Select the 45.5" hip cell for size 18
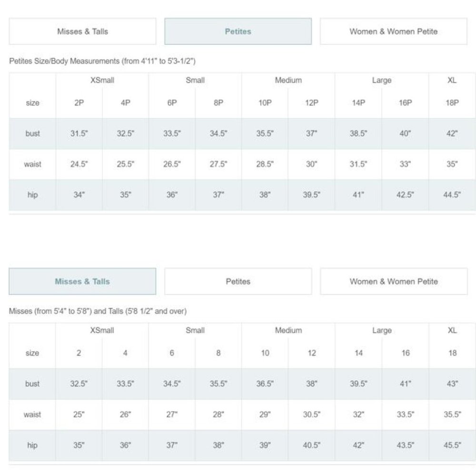Viewport: 476px width, 476px height. (x=452, y=445)
